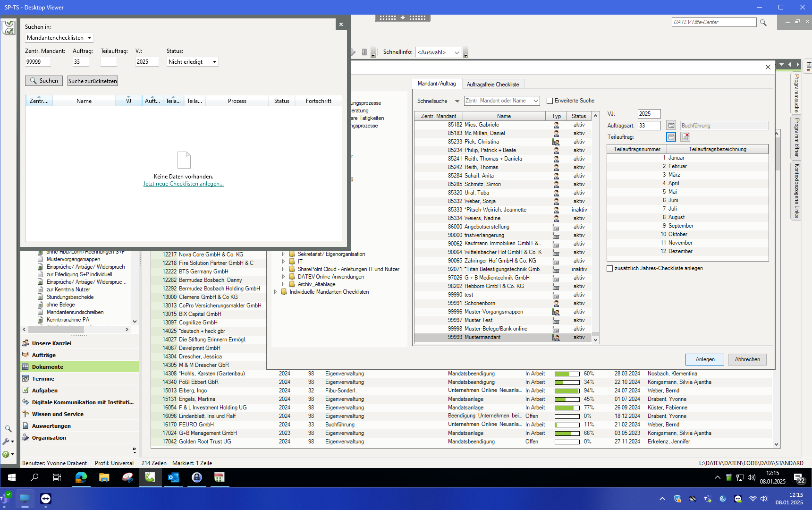
Task: Open the Termine calendar navigation icon
Action: point(26,379)
